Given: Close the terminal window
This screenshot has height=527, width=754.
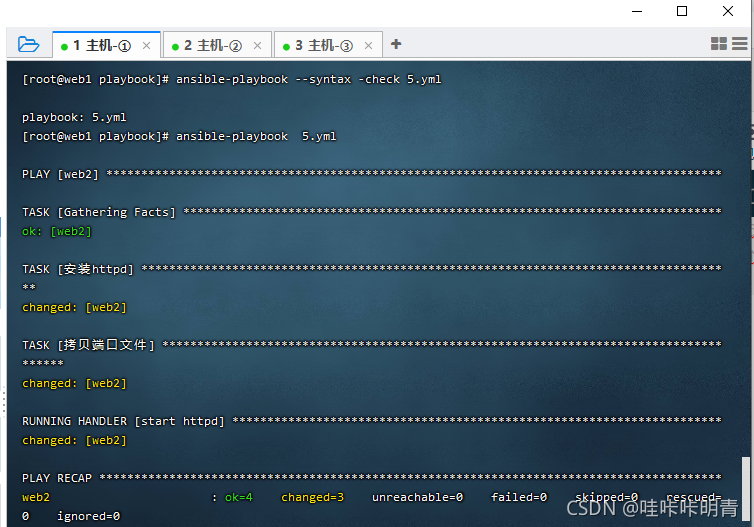Looking at the screenshot, I should pos(728,11).
